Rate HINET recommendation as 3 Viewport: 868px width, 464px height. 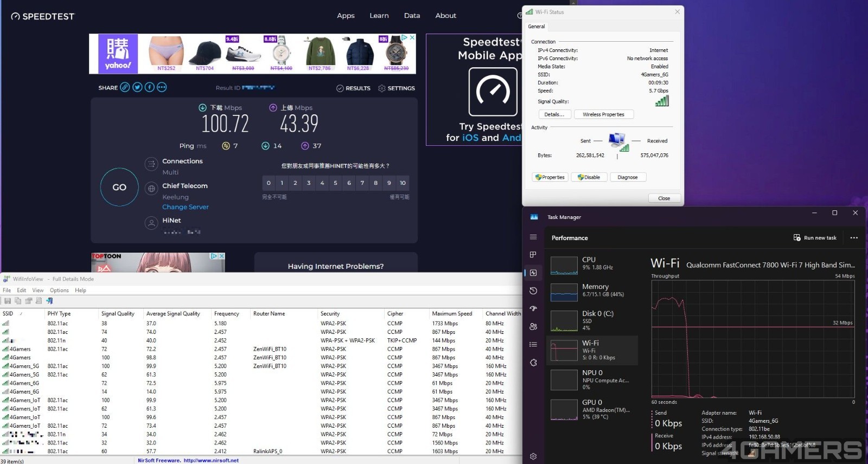[x=309, y=183]
